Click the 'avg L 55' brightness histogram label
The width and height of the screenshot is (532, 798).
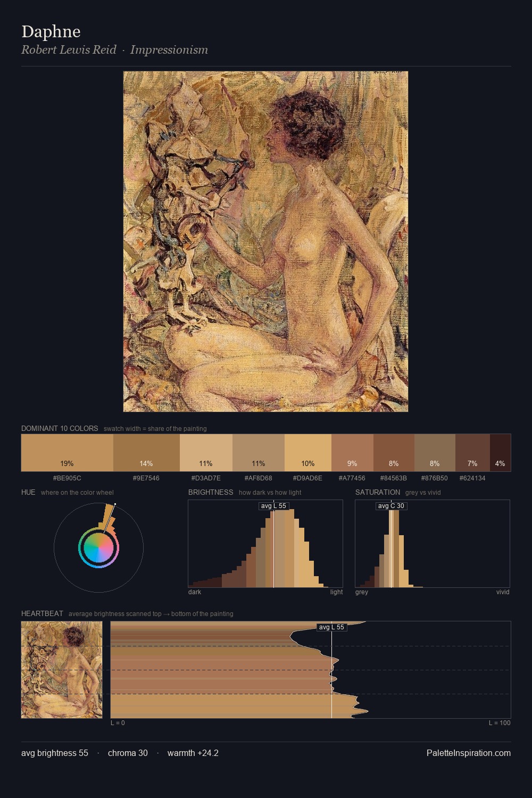pyautogui.click(x=273, y=506)
